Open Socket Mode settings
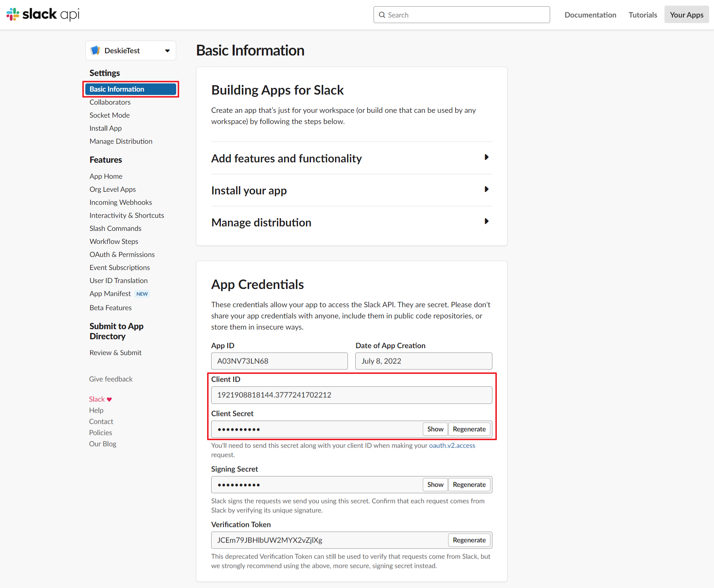Image resolution: width=714 pixels, height=588 pixels. 110,115
